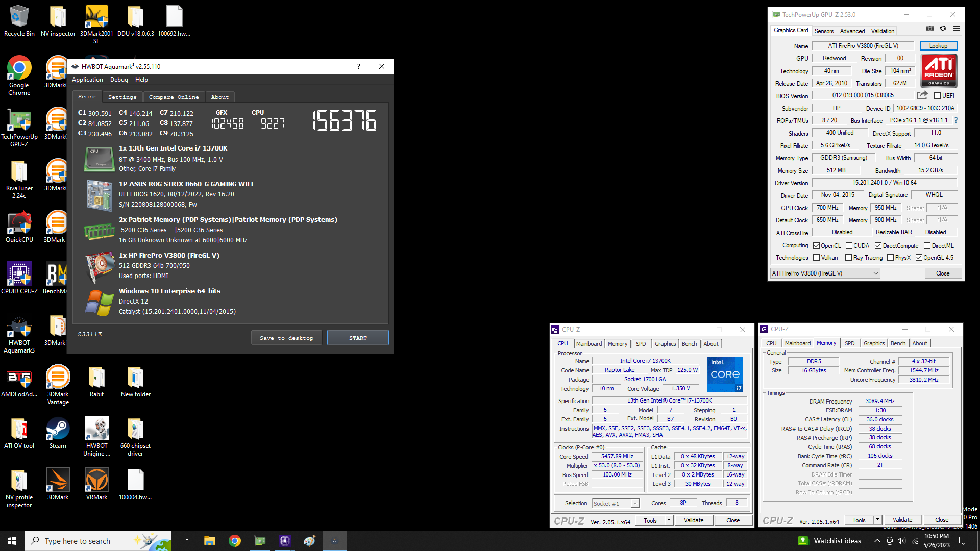Open NV inspector desktop icon
Viewport: 980px width, 551px height.
point(58,21)
